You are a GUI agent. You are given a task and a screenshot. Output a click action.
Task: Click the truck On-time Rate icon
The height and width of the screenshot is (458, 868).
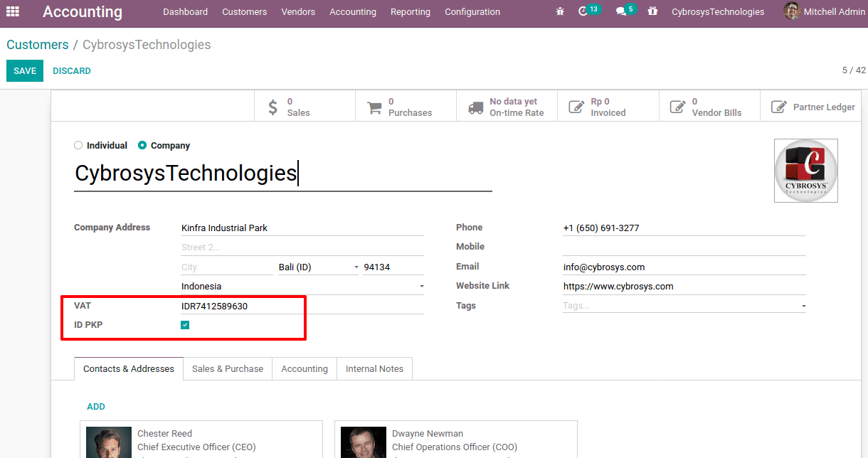click(x=476, y=107)
